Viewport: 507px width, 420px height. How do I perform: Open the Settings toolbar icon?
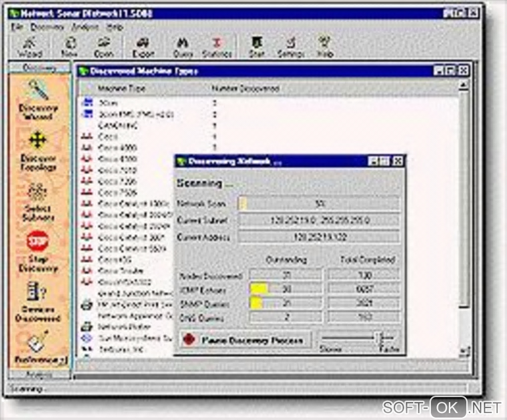tap(291, 47)
